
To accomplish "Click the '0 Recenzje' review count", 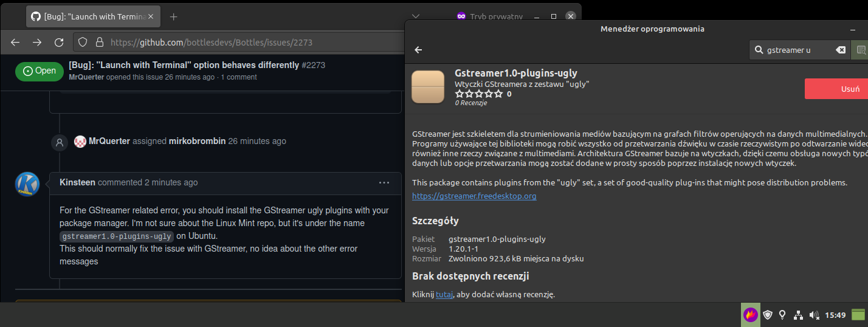I will click(x=471, y=103).
